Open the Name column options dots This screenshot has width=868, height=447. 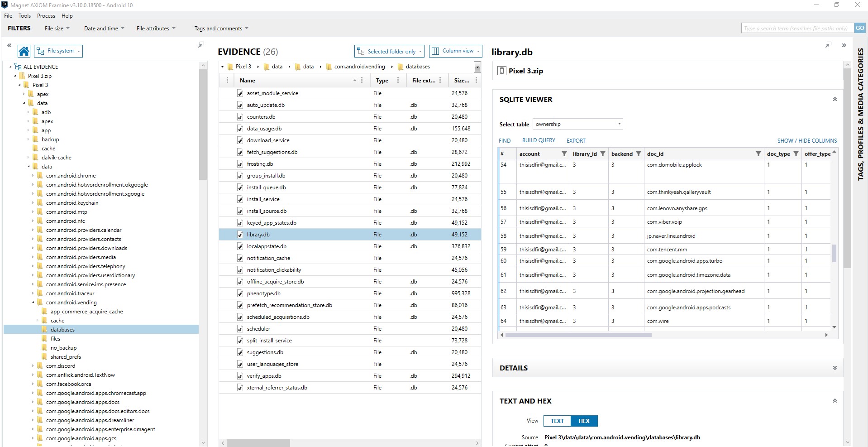362,80
